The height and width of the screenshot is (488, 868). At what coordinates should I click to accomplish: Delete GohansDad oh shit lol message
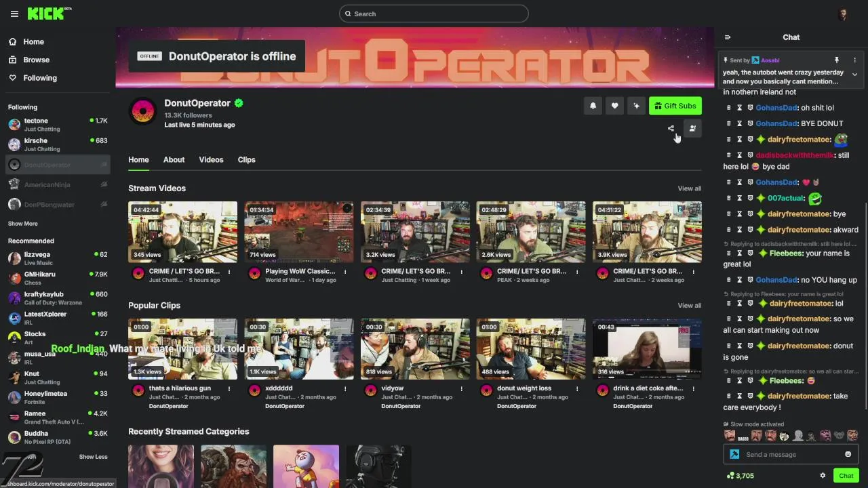tap(729, 108)
